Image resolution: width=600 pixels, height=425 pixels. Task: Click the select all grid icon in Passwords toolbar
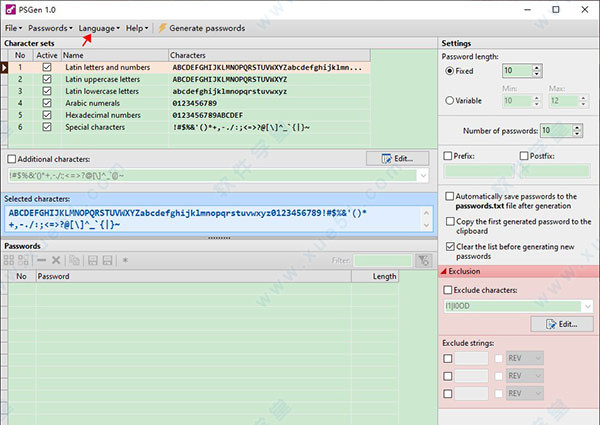point(10,260)
